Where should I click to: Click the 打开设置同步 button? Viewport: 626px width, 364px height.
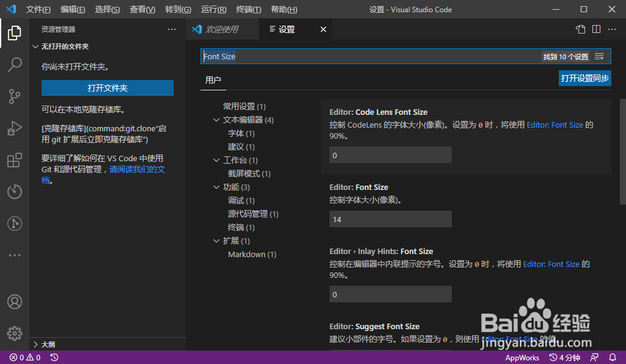coord(585,78)
